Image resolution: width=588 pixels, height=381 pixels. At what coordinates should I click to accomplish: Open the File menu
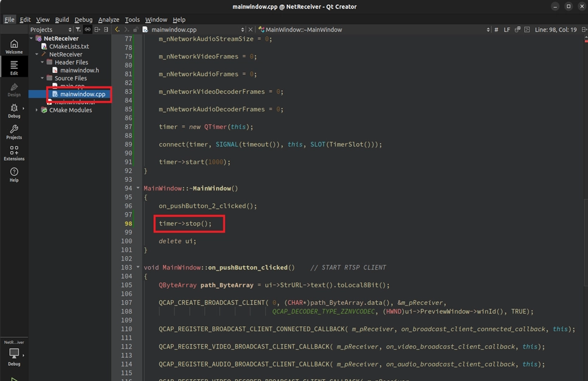(9, 19)
